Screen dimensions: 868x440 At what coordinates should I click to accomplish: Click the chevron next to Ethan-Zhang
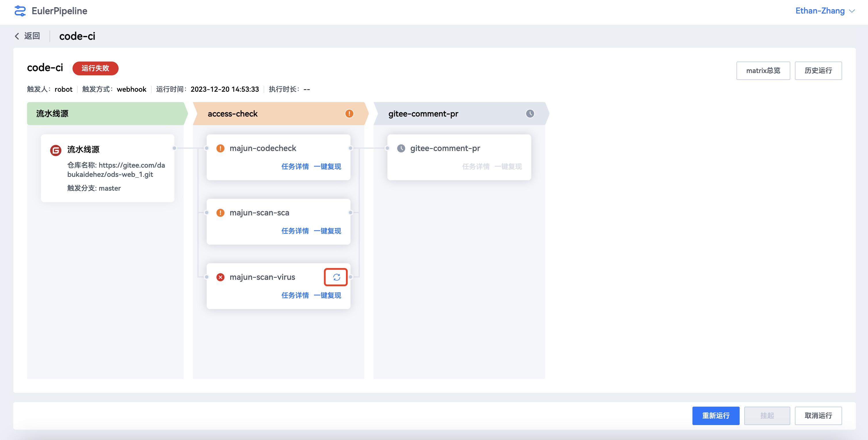(852, 11)
